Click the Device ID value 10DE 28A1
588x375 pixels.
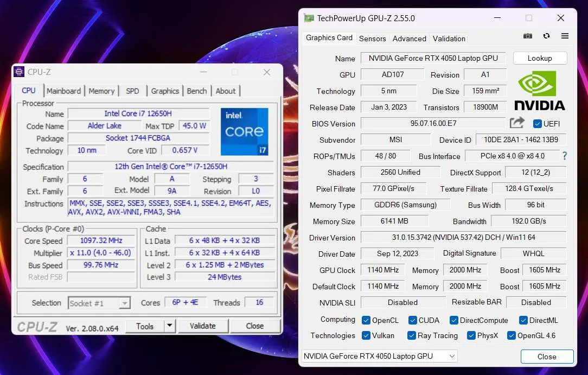tap(521, 139)
